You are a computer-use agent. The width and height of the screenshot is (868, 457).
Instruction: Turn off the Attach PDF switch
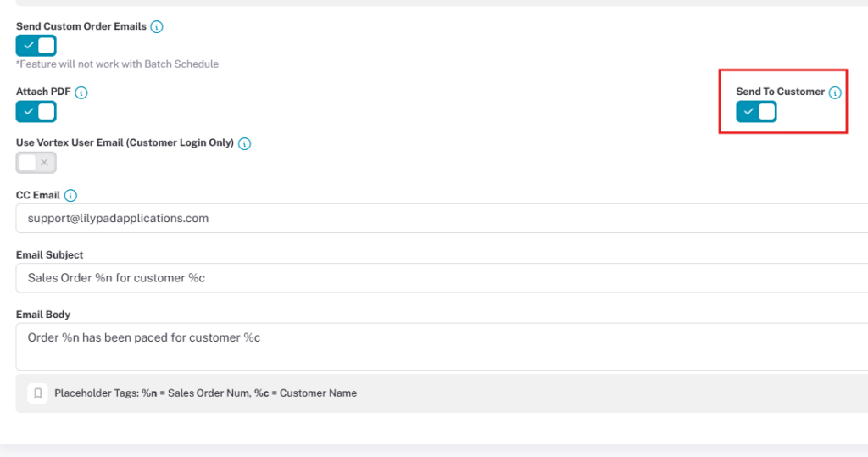pos(36,112)
